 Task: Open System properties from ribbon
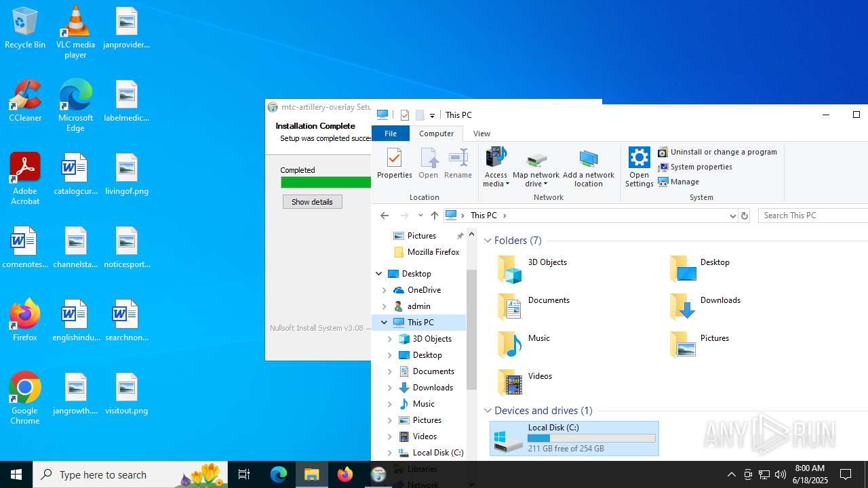click(695, 167)
